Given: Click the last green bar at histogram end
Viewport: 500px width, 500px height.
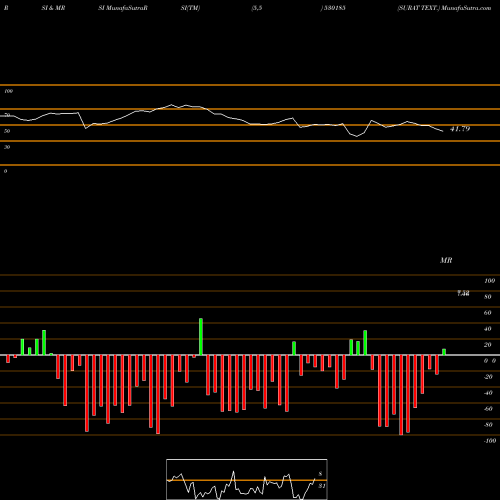Looking at the screenshot, I should (x=444, y=352).
